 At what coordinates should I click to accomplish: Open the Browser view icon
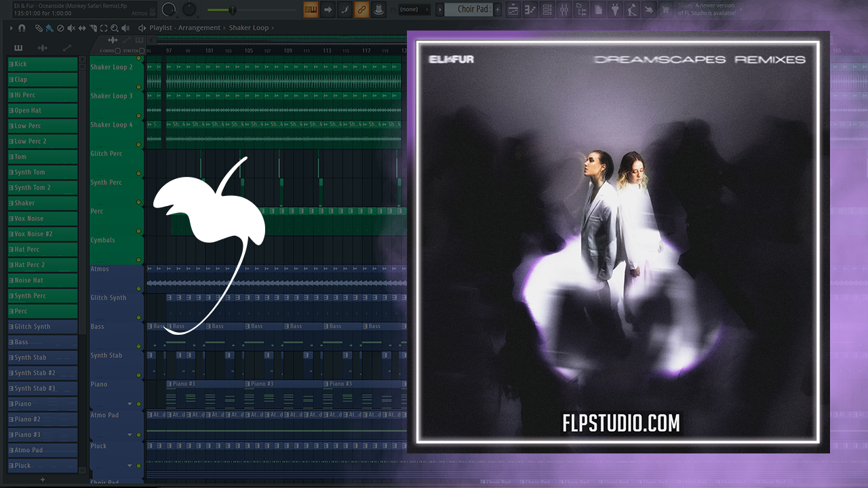[581, 9]
